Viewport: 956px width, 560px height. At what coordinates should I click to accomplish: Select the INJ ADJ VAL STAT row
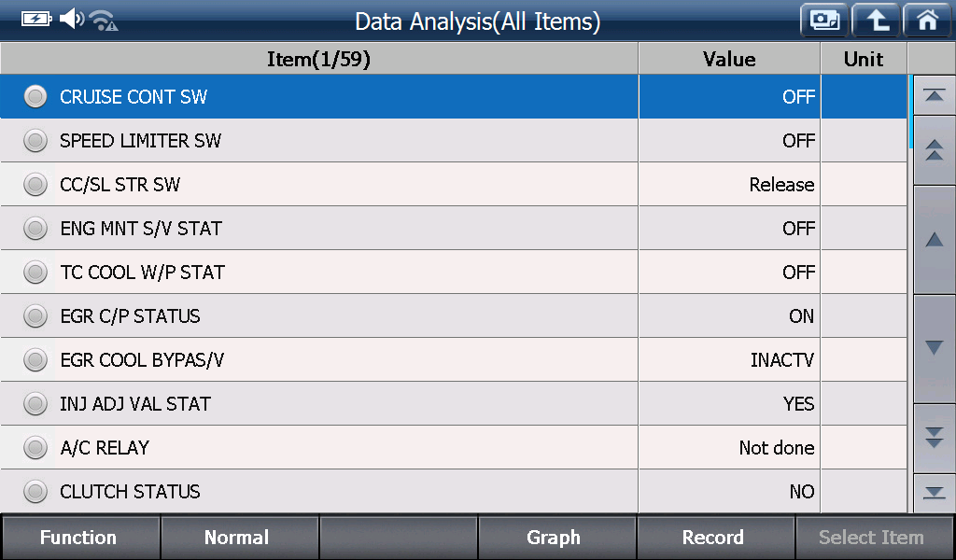click(x=453, y=403)
